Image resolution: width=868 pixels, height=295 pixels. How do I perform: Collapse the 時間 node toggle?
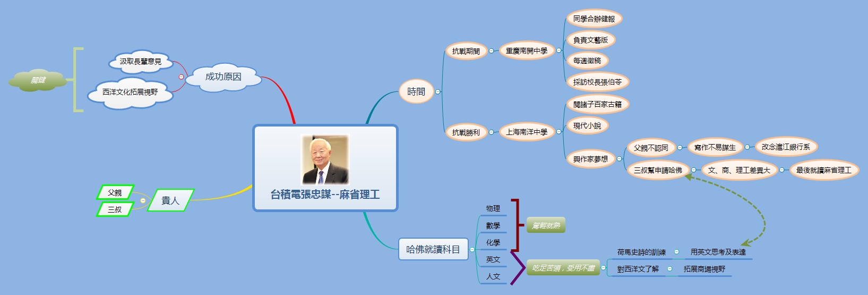[x=438, y=91]
